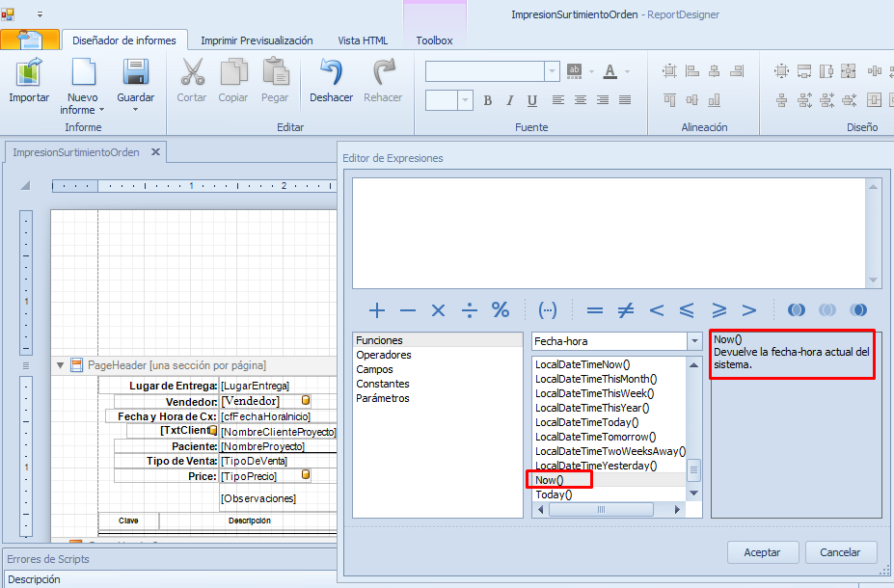Open the Vista HTML tab

(x=363, y=40)
